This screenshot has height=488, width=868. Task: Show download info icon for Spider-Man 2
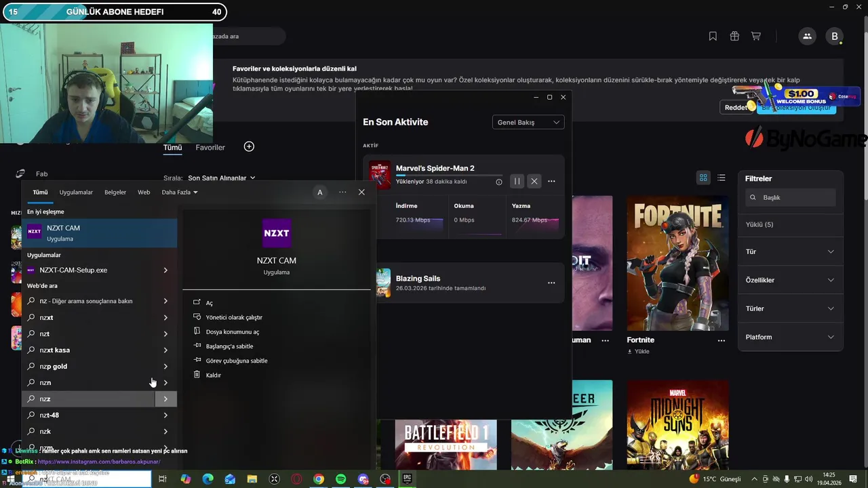499,182
